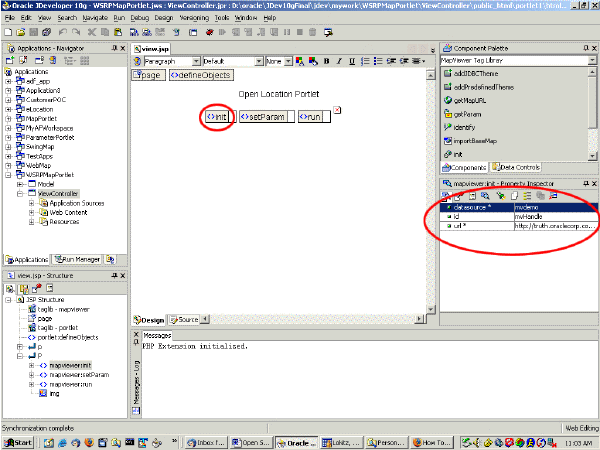Select the setParam tag in the designer
Image resolution: width=600 pixels, height=450 pixels.
click(x=263, y=117)
